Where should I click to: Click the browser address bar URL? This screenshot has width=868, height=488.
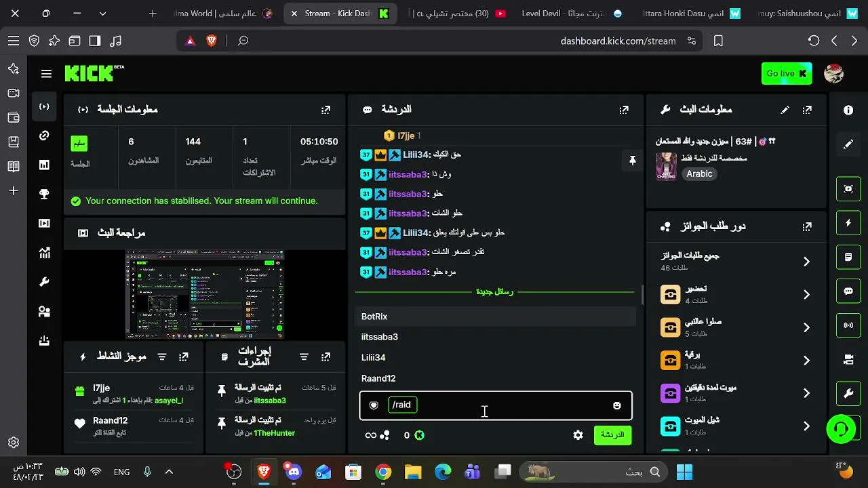618,41
